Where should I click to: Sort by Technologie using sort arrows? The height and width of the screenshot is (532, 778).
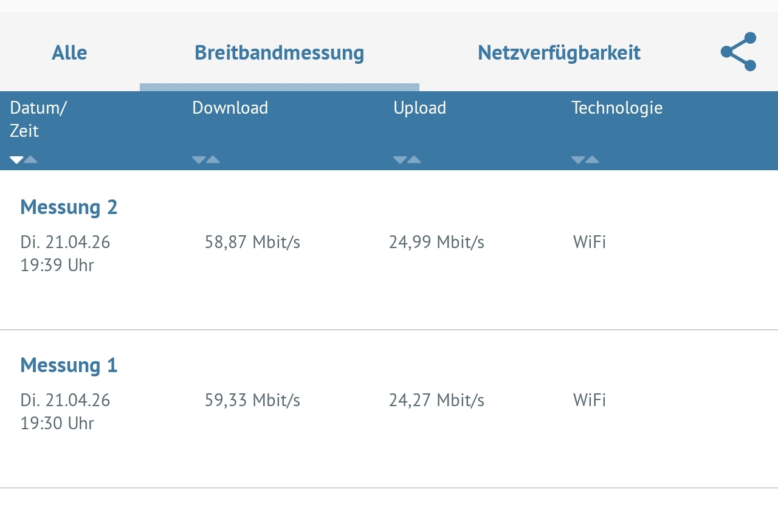coord(585,160)
